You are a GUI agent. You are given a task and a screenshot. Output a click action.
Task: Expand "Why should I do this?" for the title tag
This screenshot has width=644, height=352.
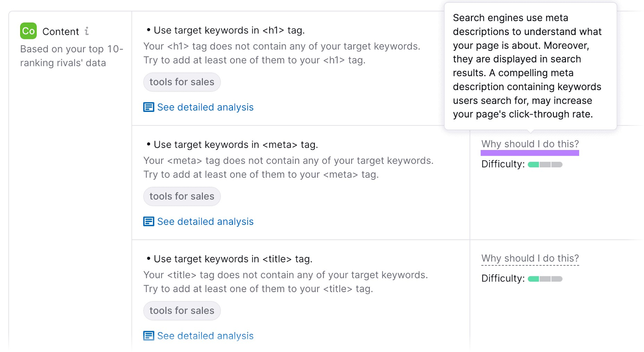point(530,258)
